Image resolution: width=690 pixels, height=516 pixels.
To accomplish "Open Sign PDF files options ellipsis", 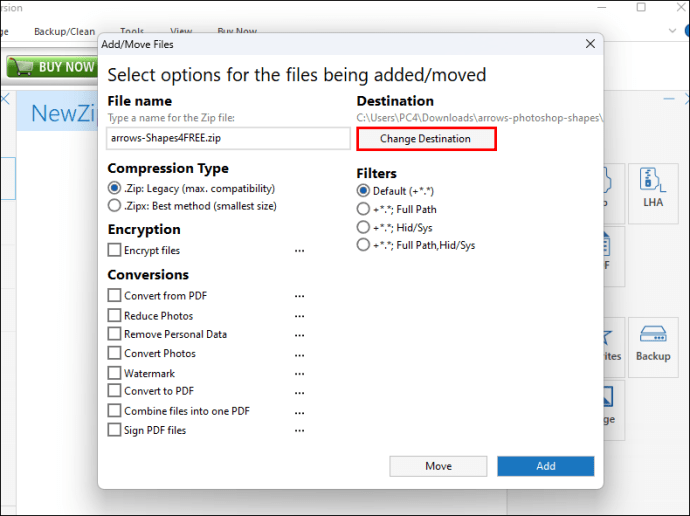I will click(299, 430).
